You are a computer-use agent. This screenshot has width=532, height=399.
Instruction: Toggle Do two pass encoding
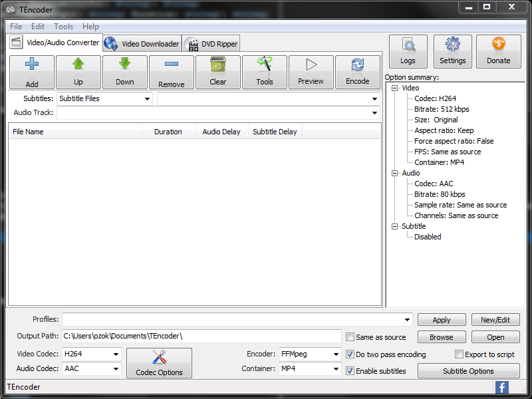pos(350,354)
